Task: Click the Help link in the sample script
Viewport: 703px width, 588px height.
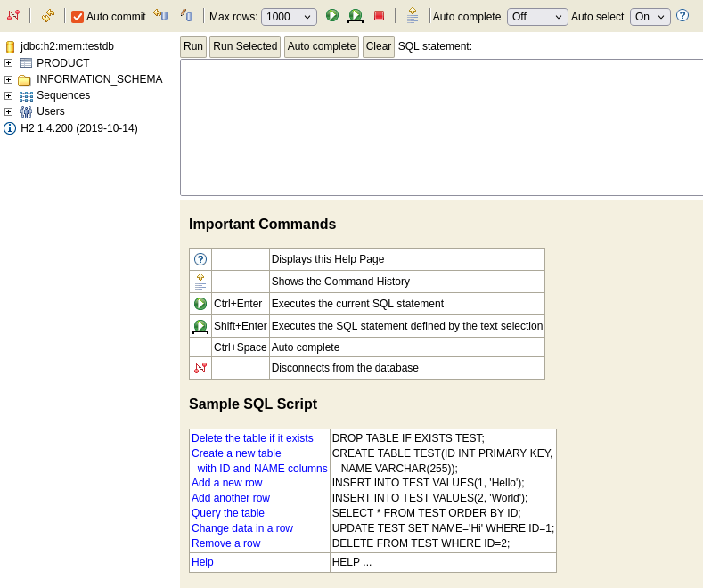Action: point(202,562)
